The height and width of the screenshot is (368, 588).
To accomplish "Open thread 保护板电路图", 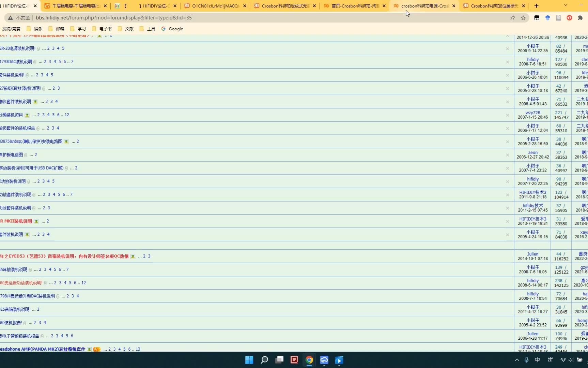I will (12, 155).
